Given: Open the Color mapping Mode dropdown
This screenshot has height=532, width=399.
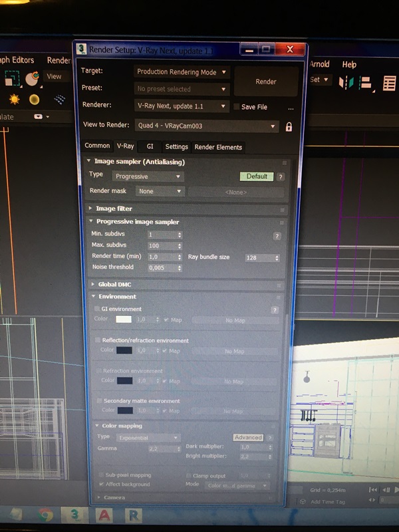Looking at the screenshot, I should point(237,486).
